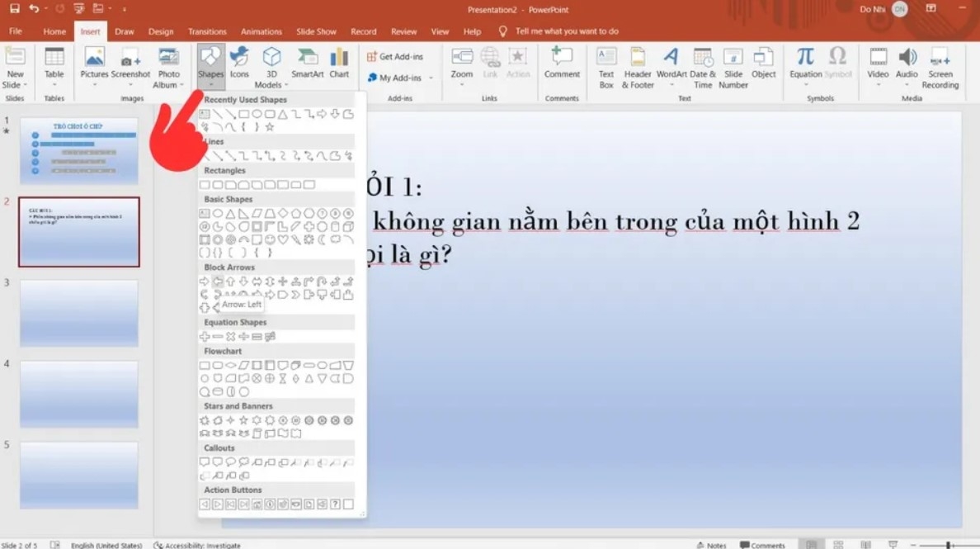Click the Do Nhi account avatar

pyautogui.click(x=899, y=9)
